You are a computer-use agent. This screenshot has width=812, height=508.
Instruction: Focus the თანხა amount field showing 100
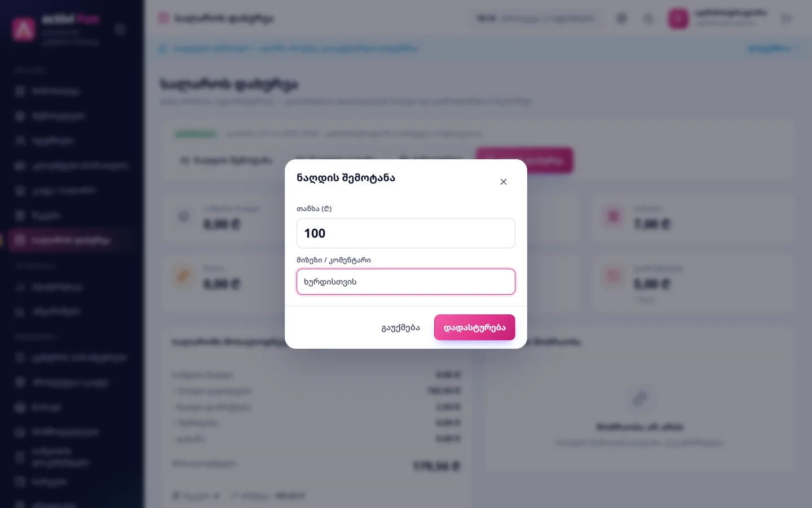click(406, 233)
